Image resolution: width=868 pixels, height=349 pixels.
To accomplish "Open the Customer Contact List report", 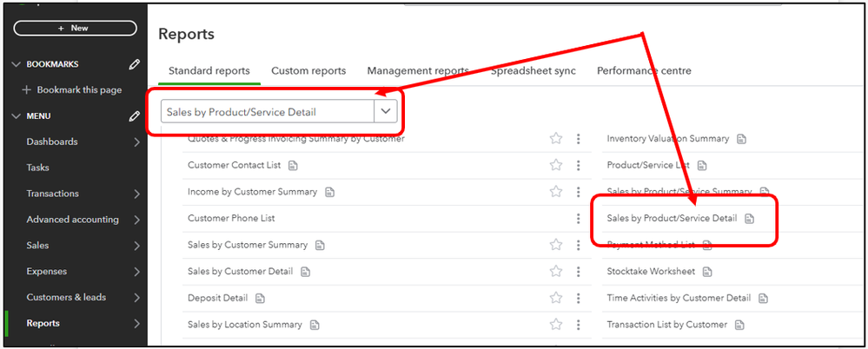I will click(235, 165).
